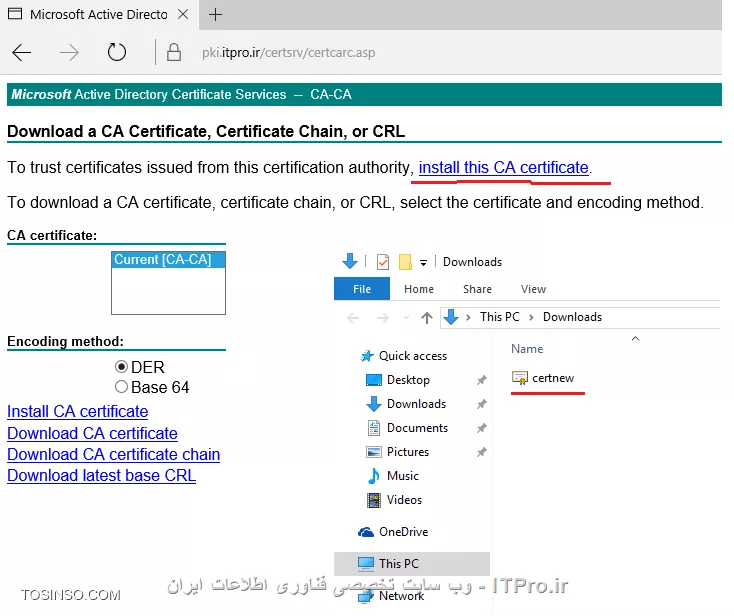734x616 pixels.
Task: Click the address bar URL pki.itpro.ir
Action: point(288,52)
